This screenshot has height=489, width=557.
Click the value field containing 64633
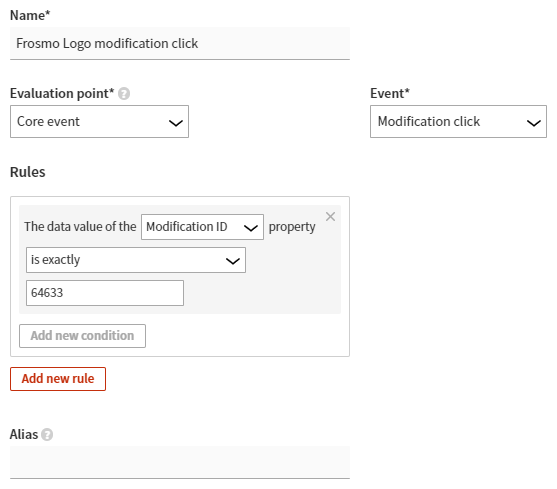click(x=105, y=293)
